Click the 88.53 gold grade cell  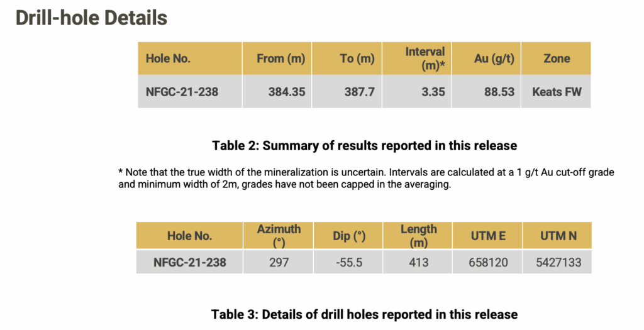(496, 92)
